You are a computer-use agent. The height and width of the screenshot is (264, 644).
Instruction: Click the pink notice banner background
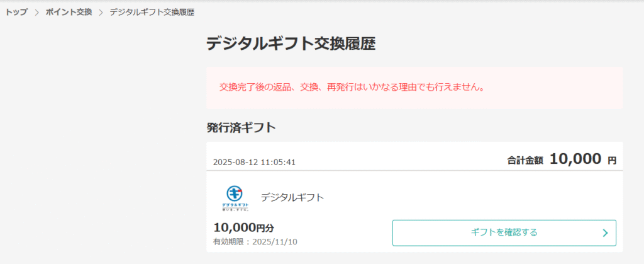(414, 88)
